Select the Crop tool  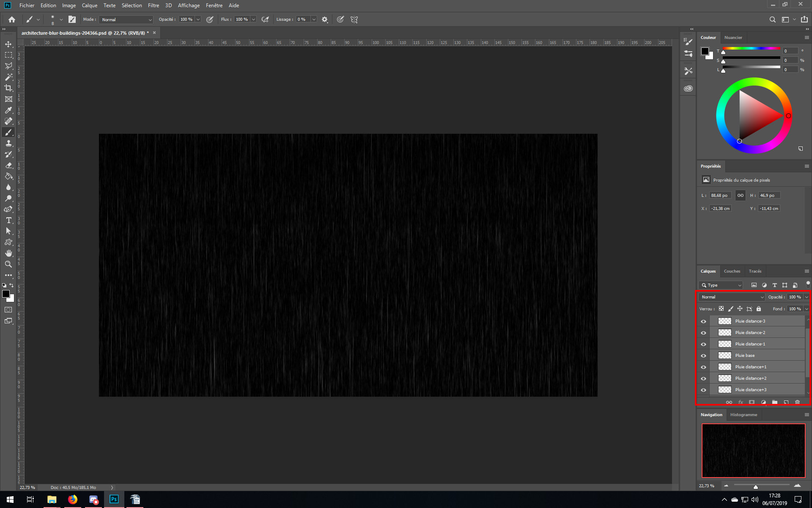[x=8, y=88]
